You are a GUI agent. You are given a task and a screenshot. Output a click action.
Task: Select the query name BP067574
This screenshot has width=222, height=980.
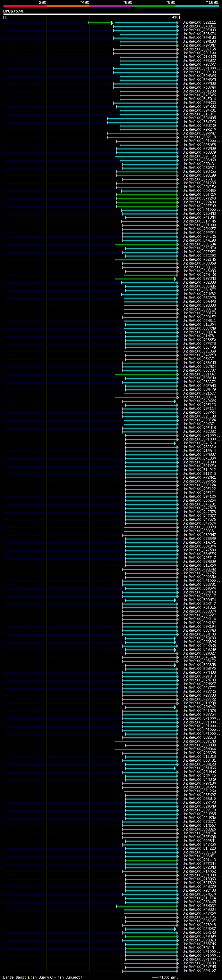click(13, 11)
